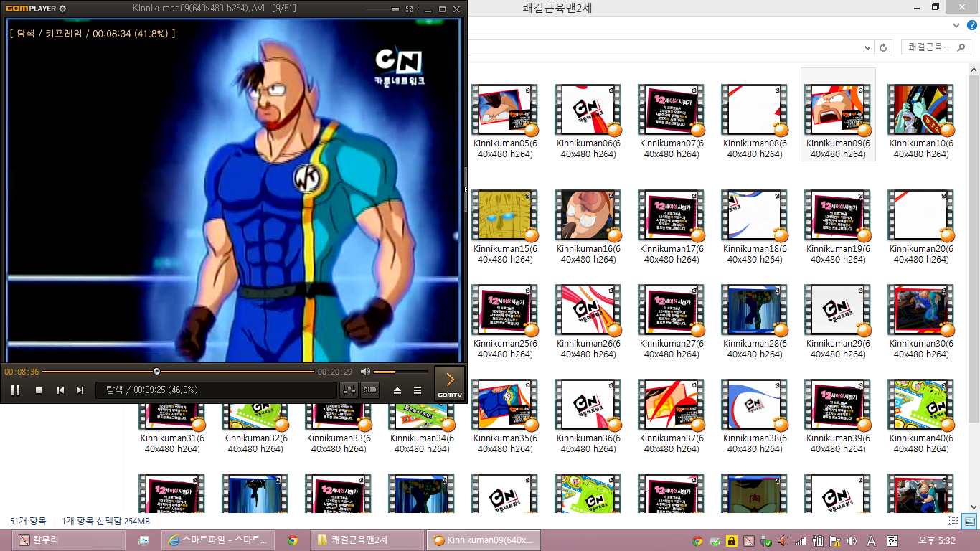Viewport: 980px width, 551px height.
Task: Open the GOM Player playlist icon
Action: point(418,390)
